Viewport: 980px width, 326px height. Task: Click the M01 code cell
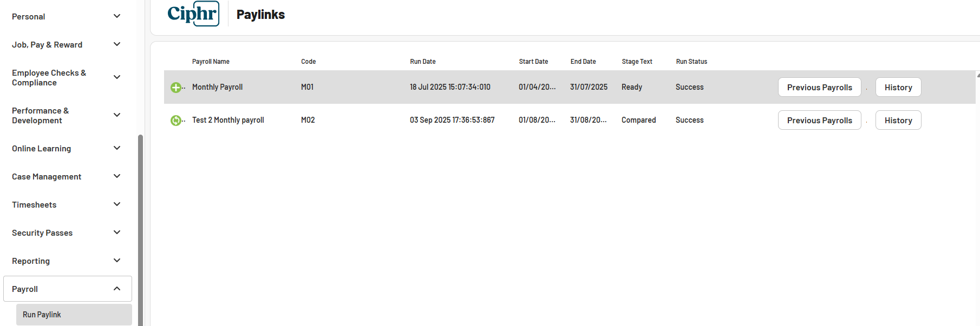(x=307, y=87)
